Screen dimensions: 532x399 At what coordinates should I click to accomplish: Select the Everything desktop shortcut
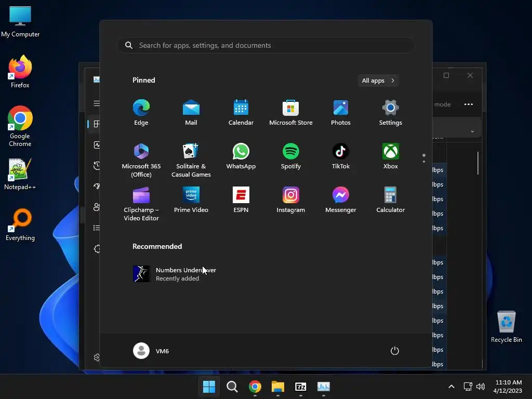click(20, 224)
